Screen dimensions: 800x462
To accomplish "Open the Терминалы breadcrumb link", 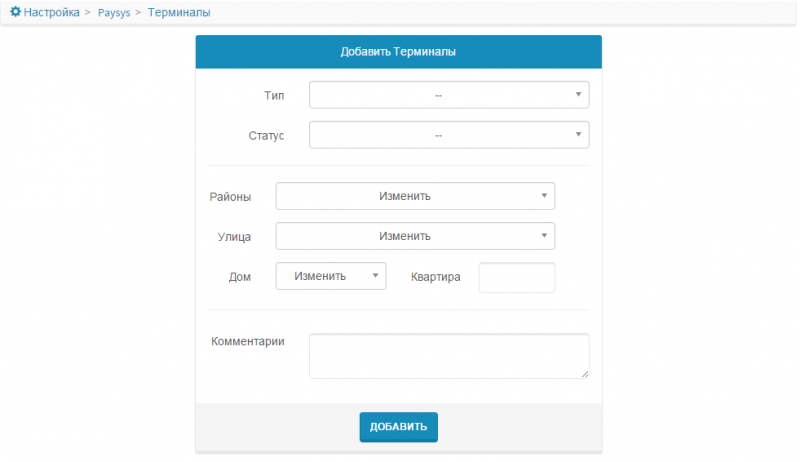I will tap(179, 12).
